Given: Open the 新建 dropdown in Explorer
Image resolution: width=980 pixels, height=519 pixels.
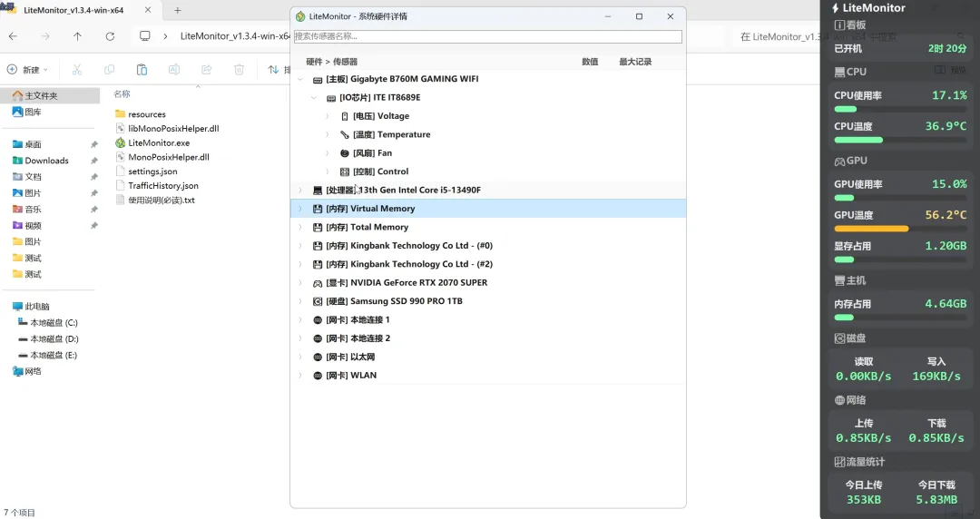Looking at the screenshot, I should [x=27, y=69].
